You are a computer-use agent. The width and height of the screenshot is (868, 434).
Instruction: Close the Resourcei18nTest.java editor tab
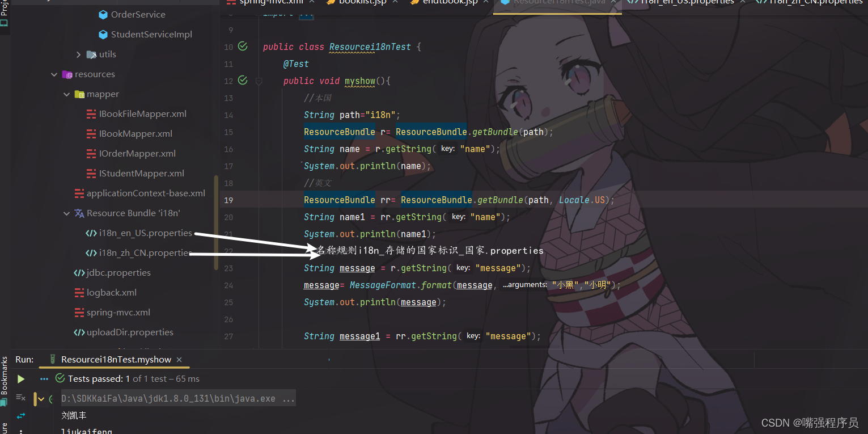613,2
